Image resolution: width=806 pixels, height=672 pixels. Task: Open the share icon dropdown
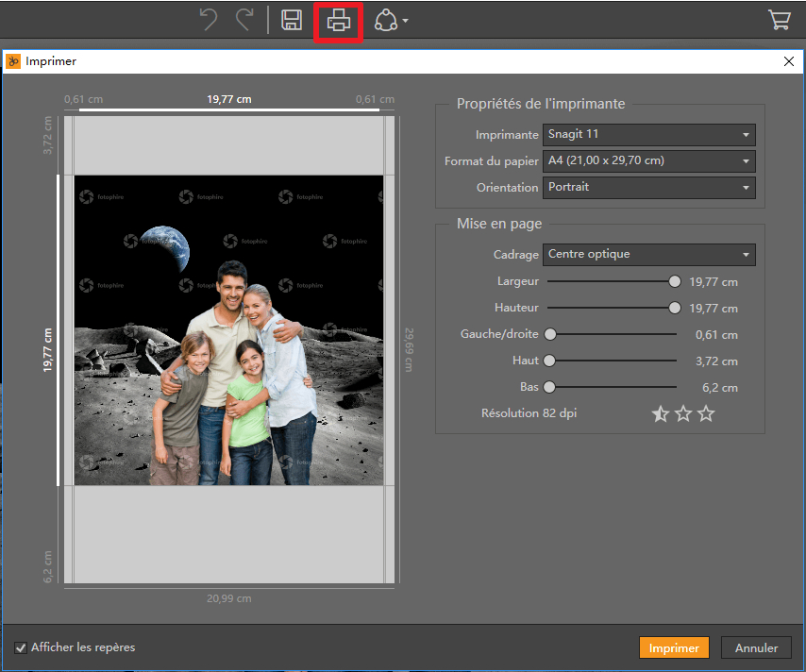pyautogui.click(x=391, y=21)
